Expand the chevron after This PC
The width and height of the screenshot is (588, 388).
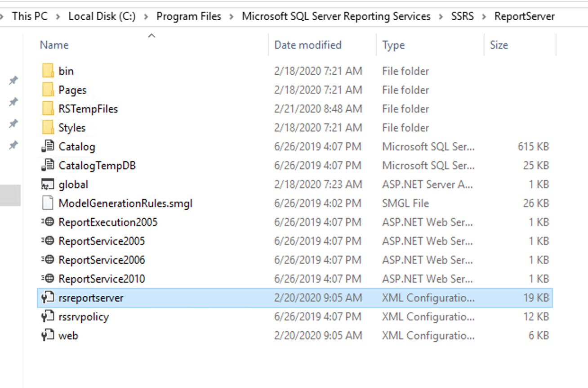58,17
